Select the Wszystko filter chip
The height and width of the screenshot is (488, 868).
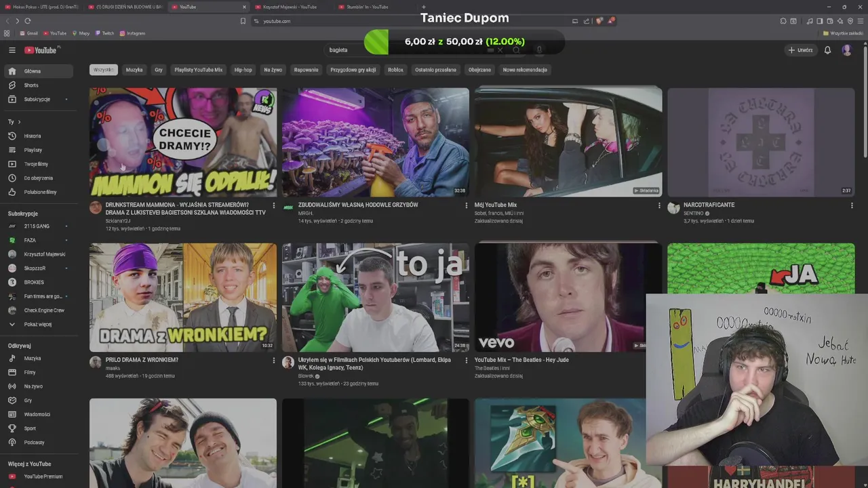tap(104, 70)
